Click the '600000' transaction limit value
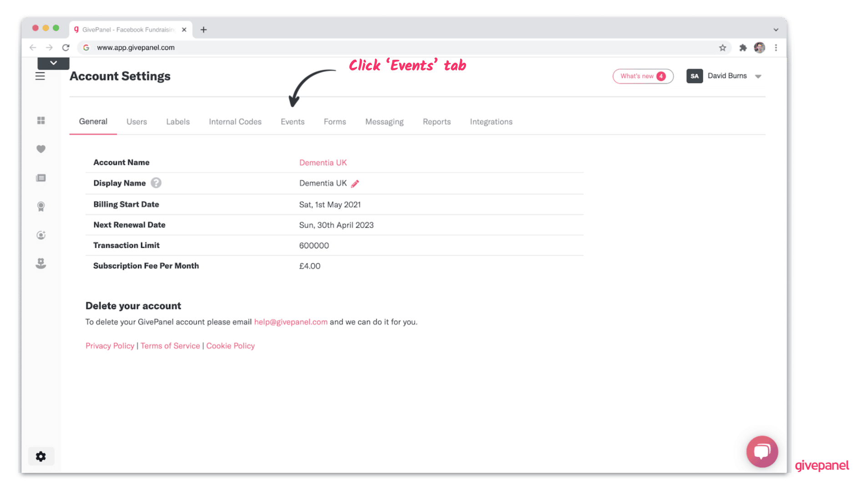 pos(314,246)
